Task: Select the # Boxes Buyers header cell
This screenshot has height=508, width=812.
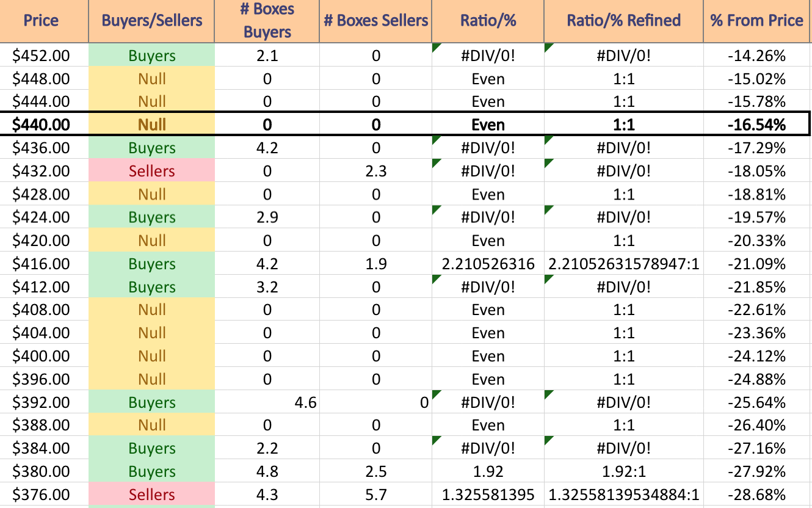Action: coord(267,21)
